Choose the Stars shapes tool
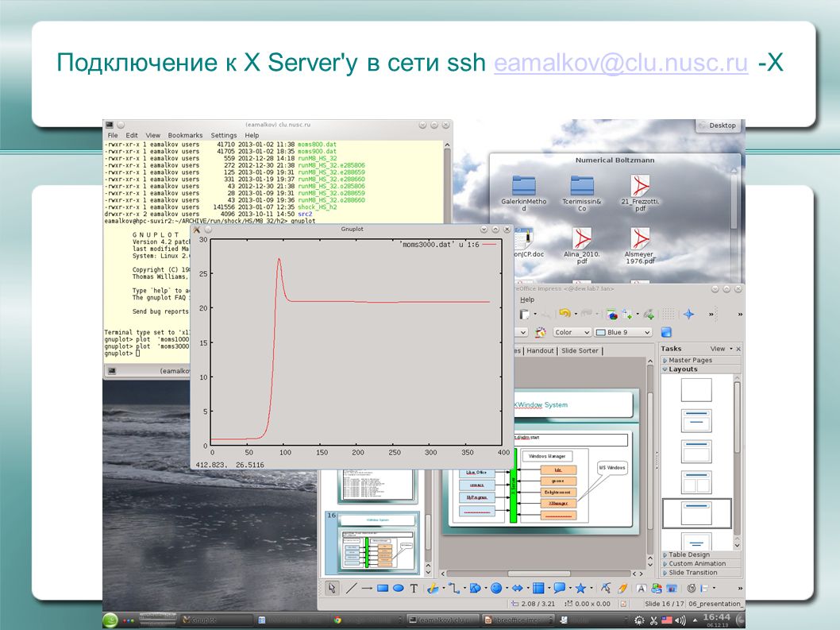Image resolution: width=840 pixels, height=630 pixels. (580, 588)
